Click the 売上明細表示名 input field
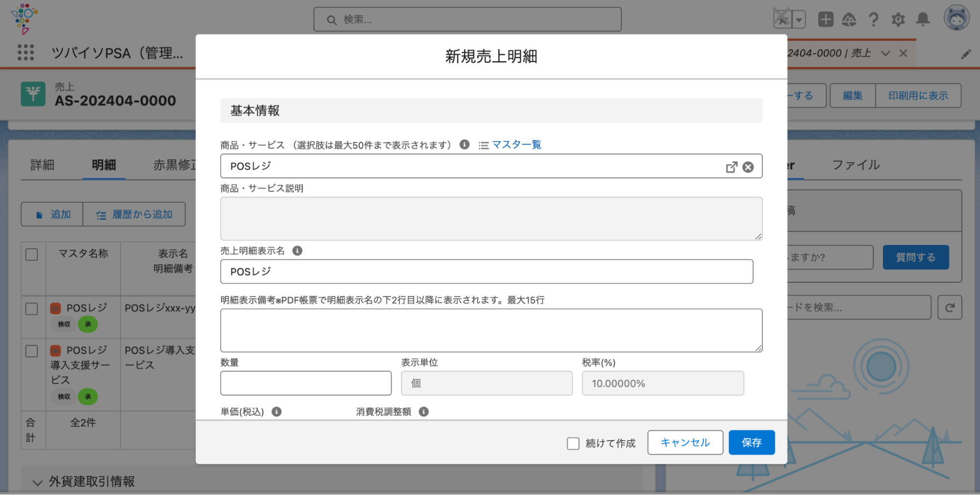Image resolution: width=980 pixels, height=495 pixels. coord(486,272)
